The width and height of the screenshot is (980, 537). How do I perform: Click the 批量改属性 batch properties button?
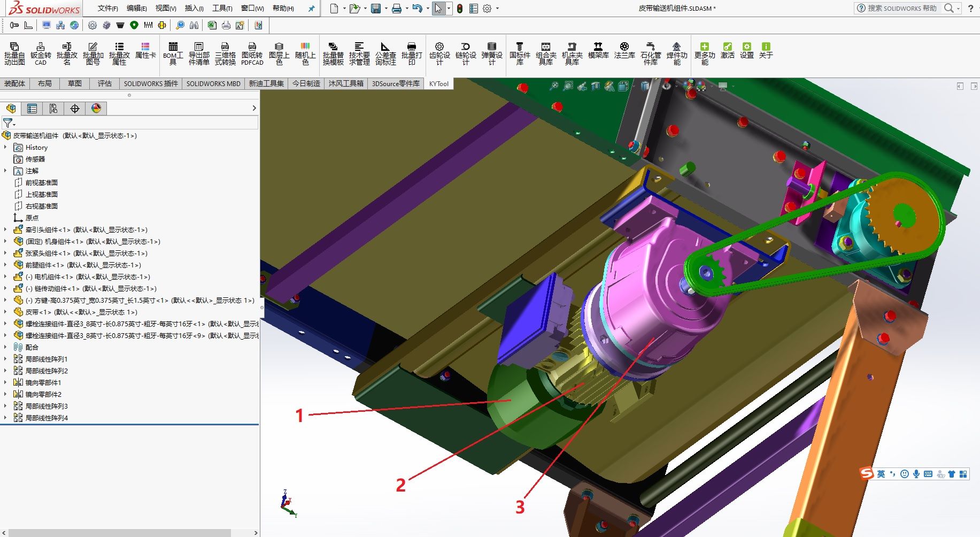pyautogui.click(x=119, y=53)
